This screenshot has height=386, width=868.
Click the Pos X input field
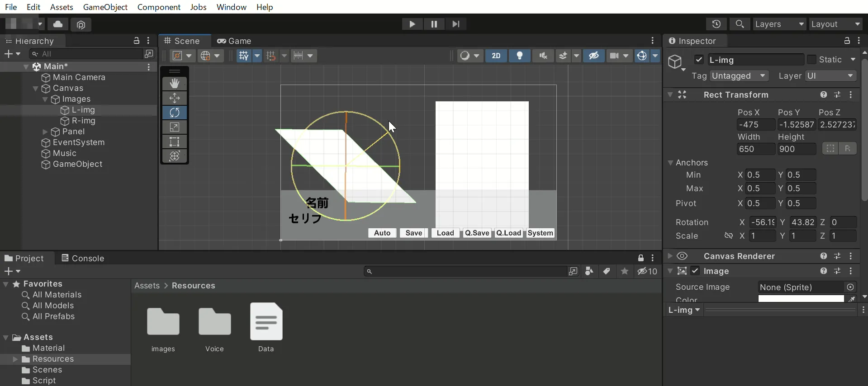(x=755, y=125)
